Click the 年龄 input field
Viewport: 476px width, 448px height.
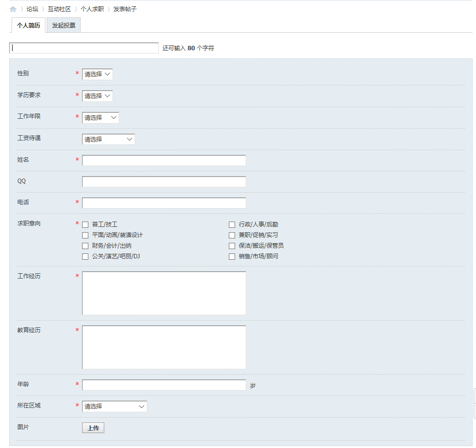[x=164, y=385]
